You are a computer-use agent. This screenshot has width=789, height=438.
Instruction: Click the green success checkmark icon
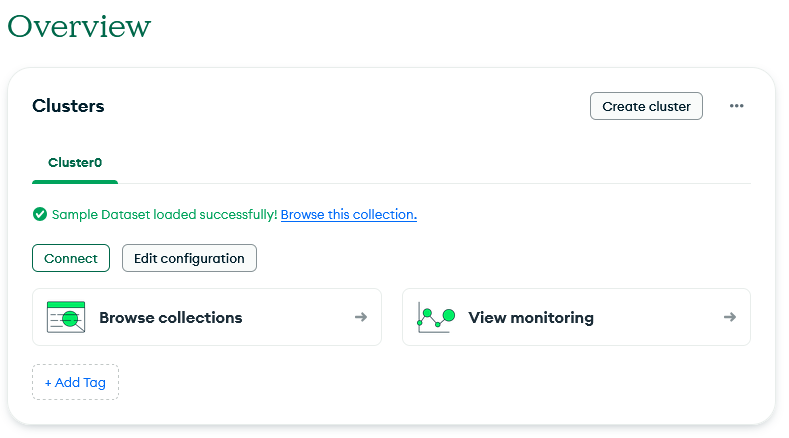(x=40, y=214)
